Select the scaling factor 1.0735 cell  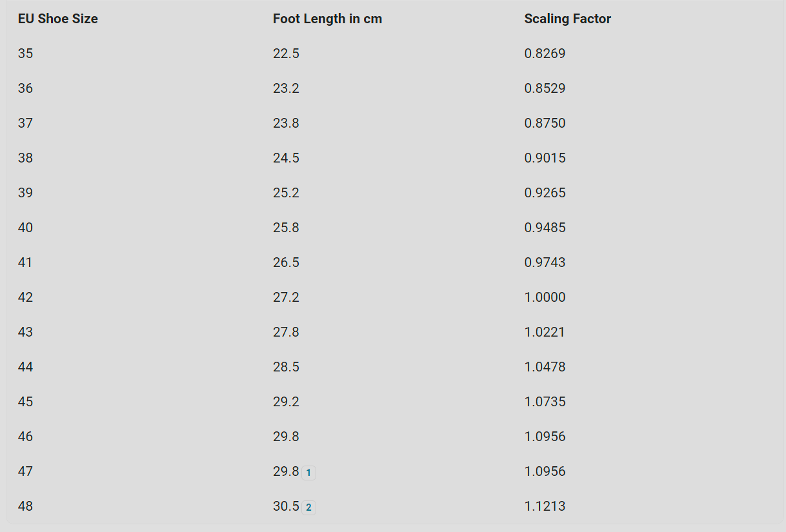click(x=545, y=402)
